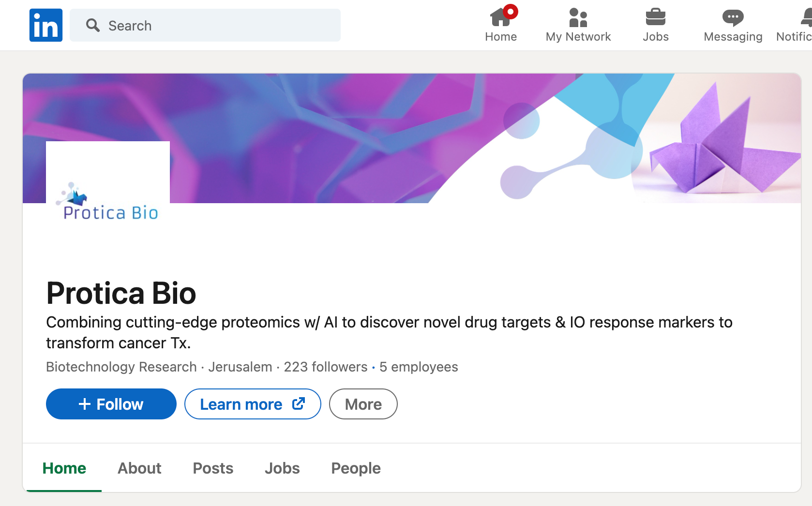
Task: Click the 5 employees link
Action: click(x=419, y=367)
